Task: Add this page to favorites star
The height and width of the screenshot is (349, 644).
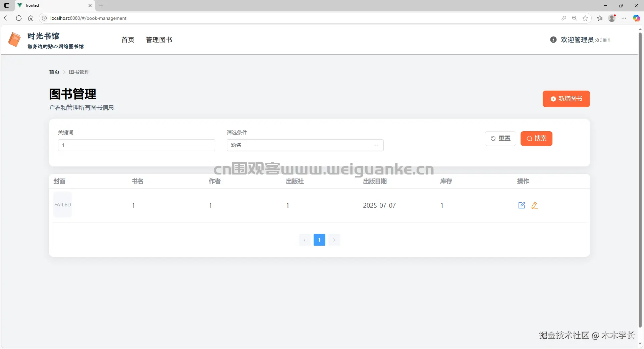Action: coord(586,18)
